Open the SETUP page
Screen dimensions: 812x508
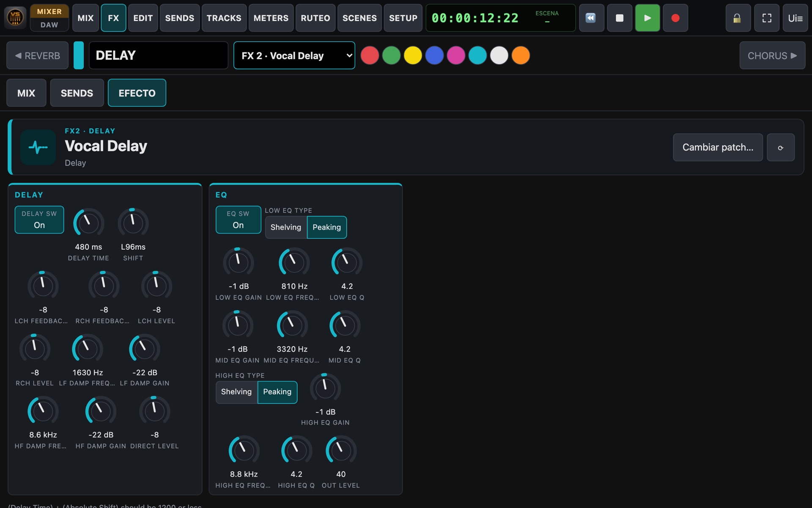(403, 18)
